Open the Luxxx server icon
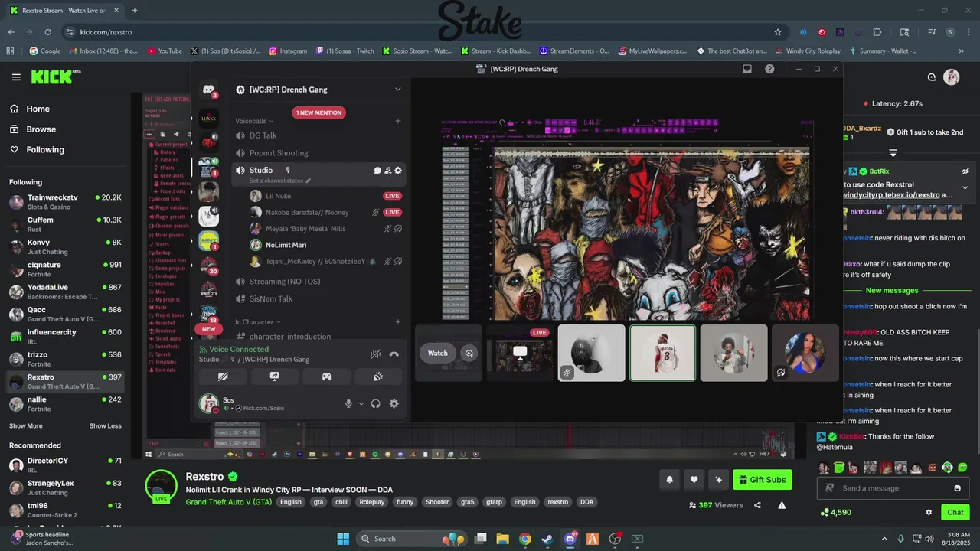Screen dimensions: 980x551 tap(209, 119)
